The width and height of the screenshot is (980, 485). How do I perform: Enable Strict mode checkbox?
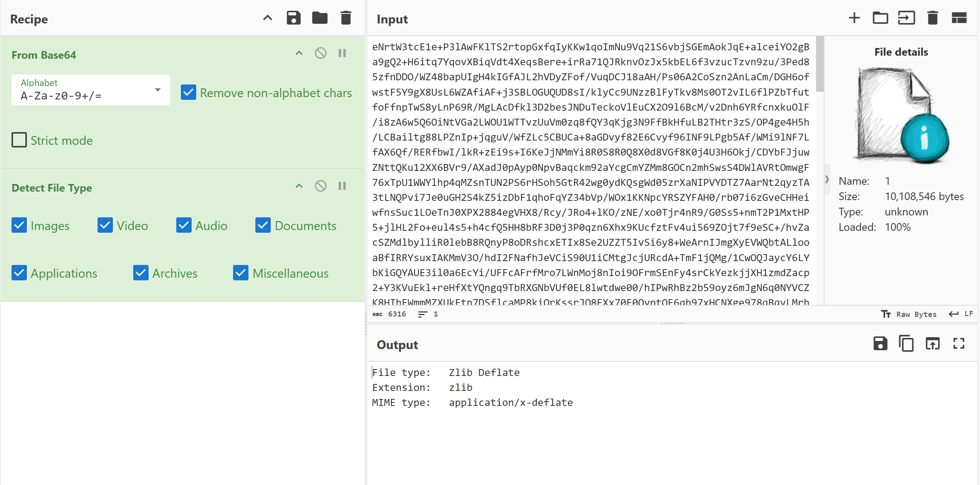point(19,140)
